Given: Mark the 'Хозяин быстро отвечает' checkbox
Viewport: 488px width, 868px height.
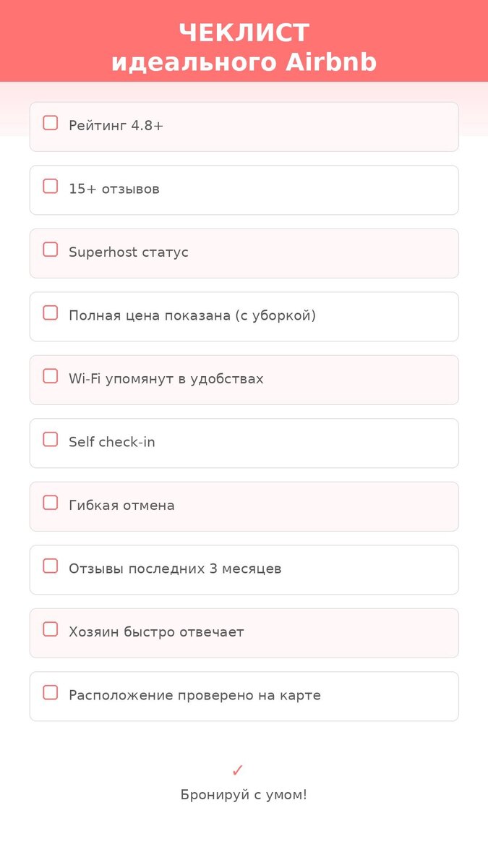Looking at the screenshot, I should (50, 629).
